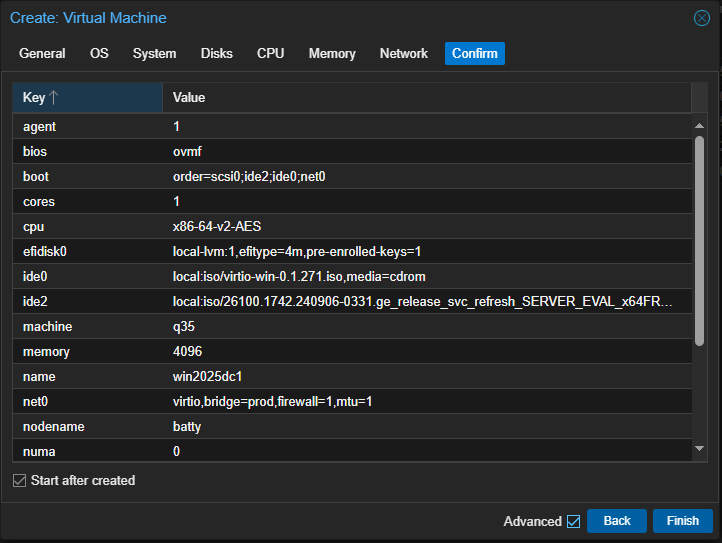Open the Network tab
The width and height of the screenshot is (722, 543).
(x=404, y=54)
